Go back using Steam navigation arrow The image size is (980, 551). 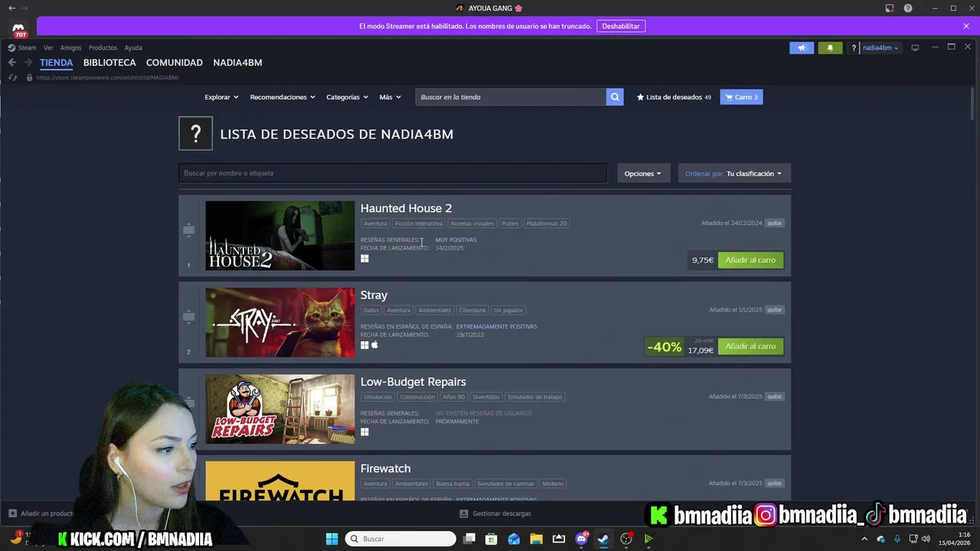pos(12,63)
